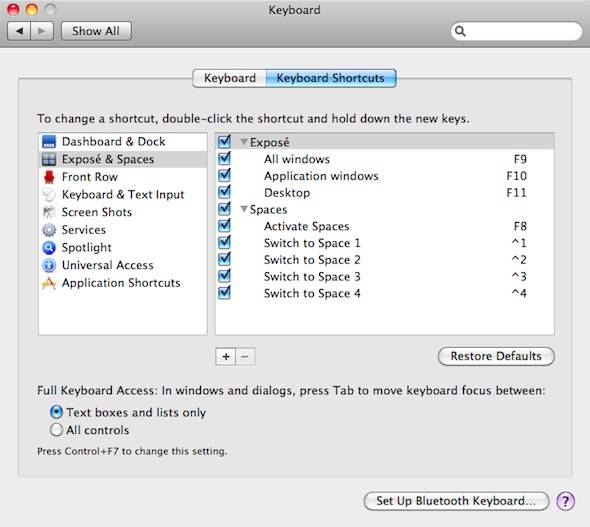This screenshot has width=590, height=527.
Task: Click the ^3 shortcut value
Action: coord(519,277)
